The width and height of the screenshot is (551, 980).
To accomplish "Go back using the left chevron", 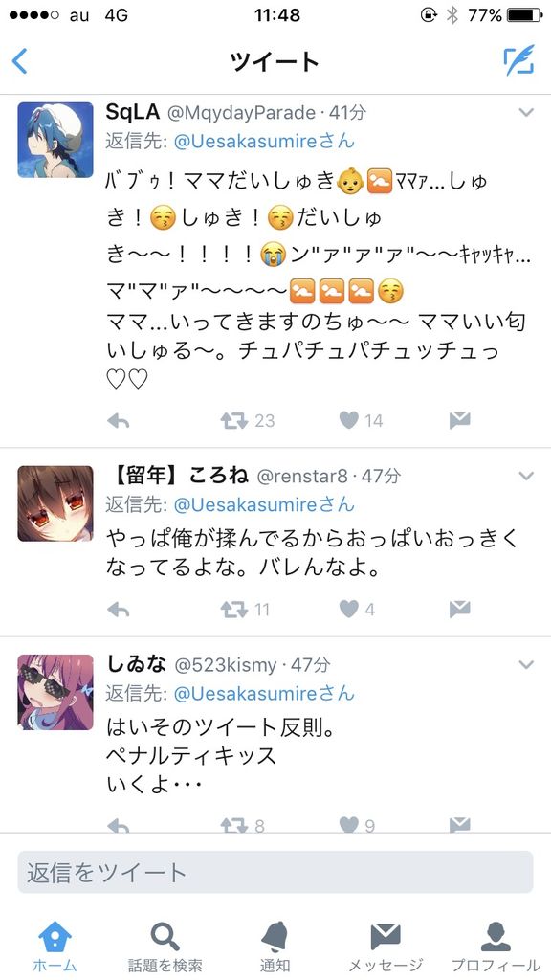I will coord(20,61).
